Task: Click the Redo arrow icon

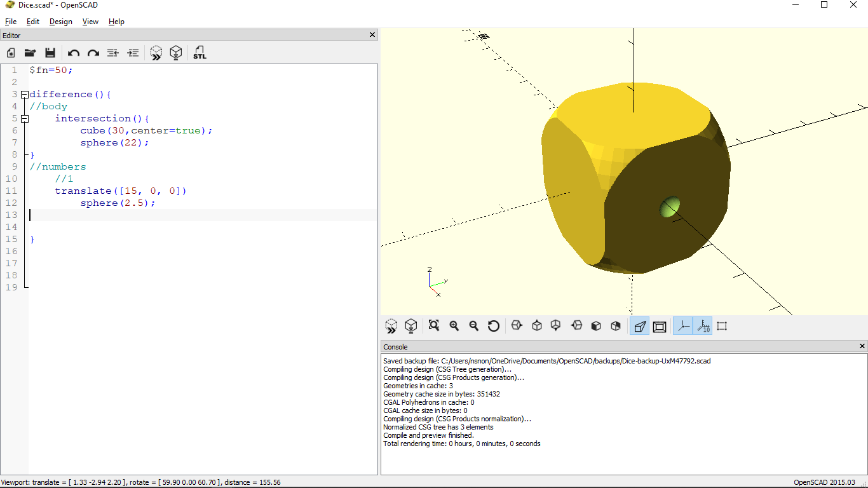Action: 93,53
